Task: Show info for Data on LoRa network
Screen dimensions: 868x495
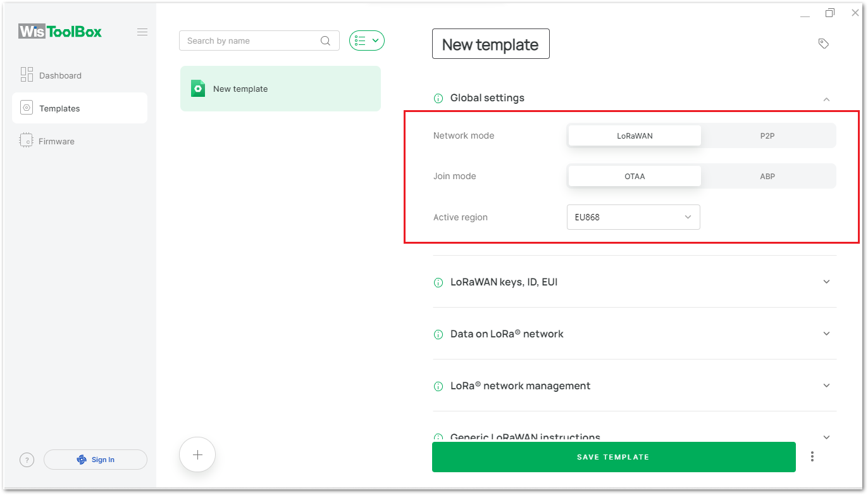Action: pyautogui.click(x=438, y=334)
